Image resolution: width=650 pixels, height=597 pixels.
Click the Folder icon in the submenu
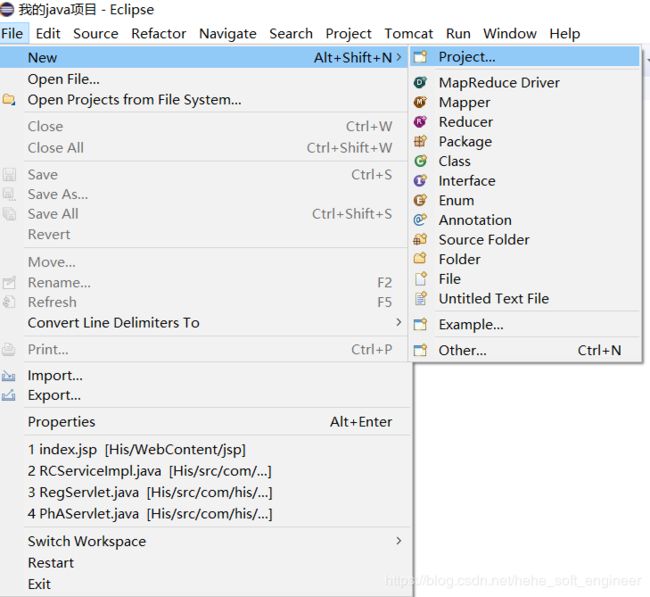pyautogui.click(x=420, y=259)
